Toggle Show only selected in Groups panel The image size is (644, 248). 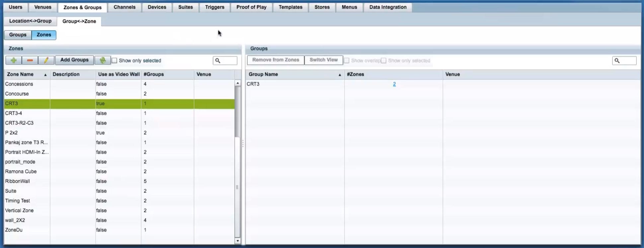(384, 60)
